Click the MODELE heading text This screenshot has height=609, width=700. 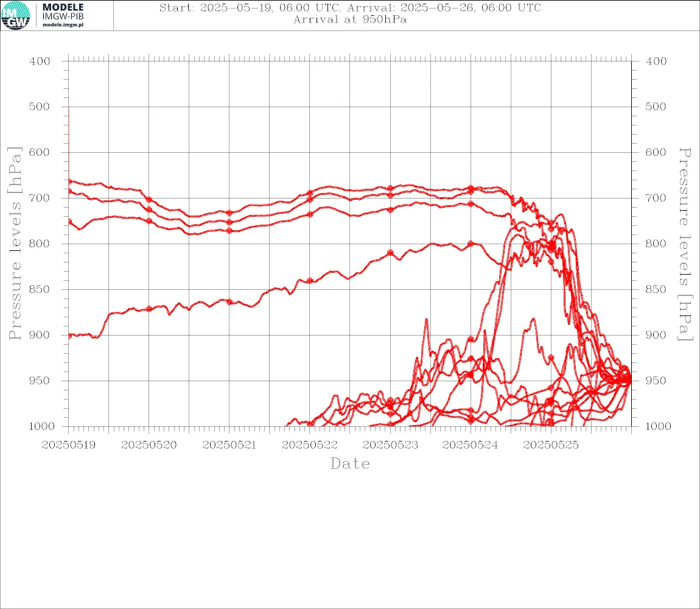[63, 7]
